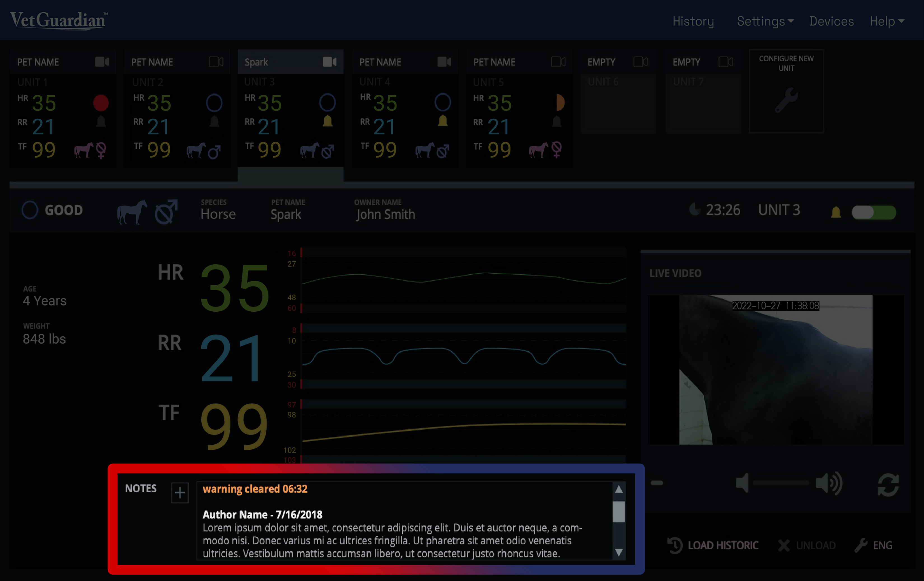
Task: Click the loud speaker volume icon
Action: 829,483
